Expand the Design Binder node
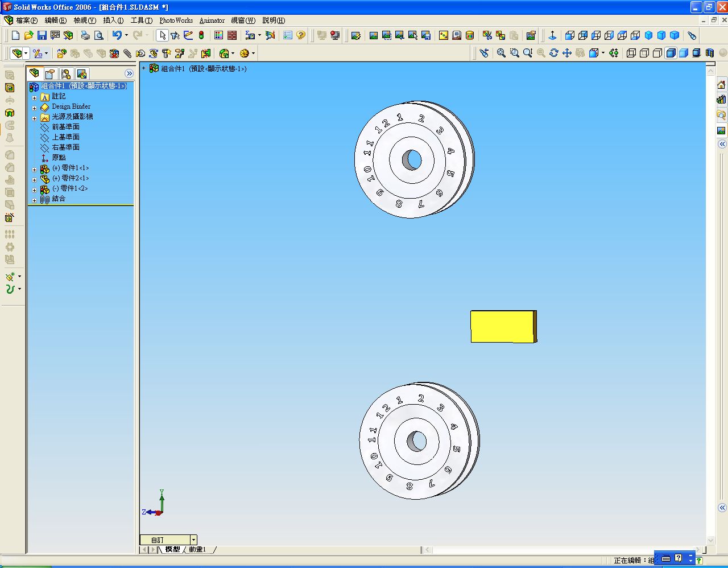The height and width of the screenshot is (568, 728). tap(35, 108)
